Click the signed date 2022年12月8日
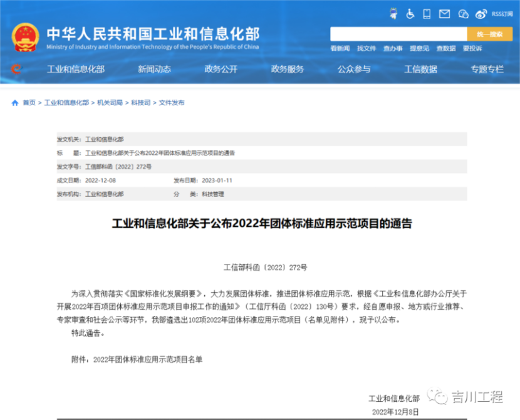Image resolution: width=520 pixels, height=420 pixels. pyautogui.click(x=395, y=412)
